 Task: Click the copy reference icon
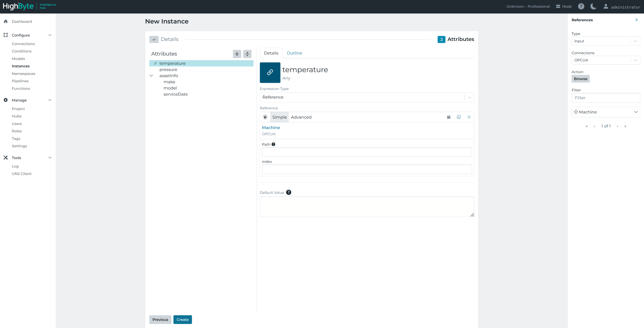[x=459, y=117]
